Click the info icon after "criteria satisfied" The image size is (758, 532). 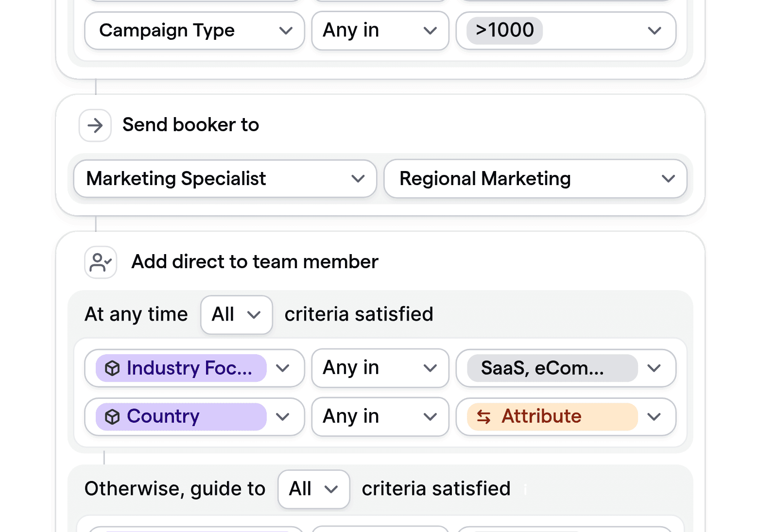point(525,490)
